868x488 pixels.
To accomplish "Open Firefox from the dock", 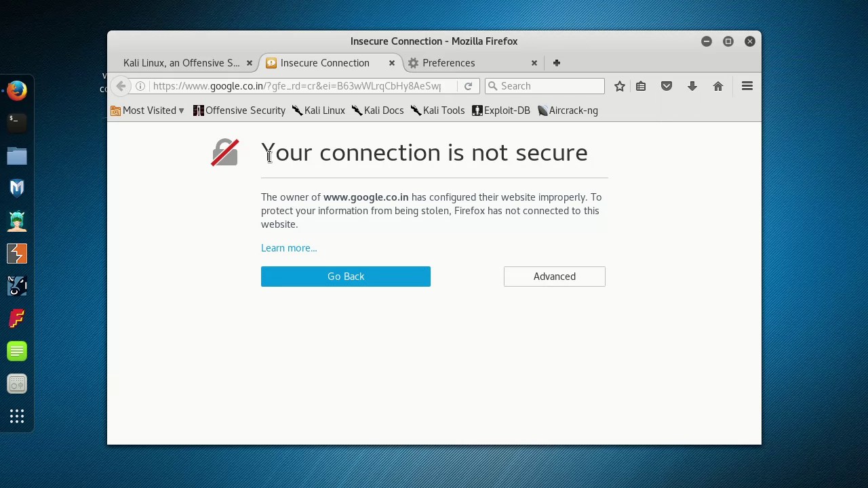I will 17,90.
